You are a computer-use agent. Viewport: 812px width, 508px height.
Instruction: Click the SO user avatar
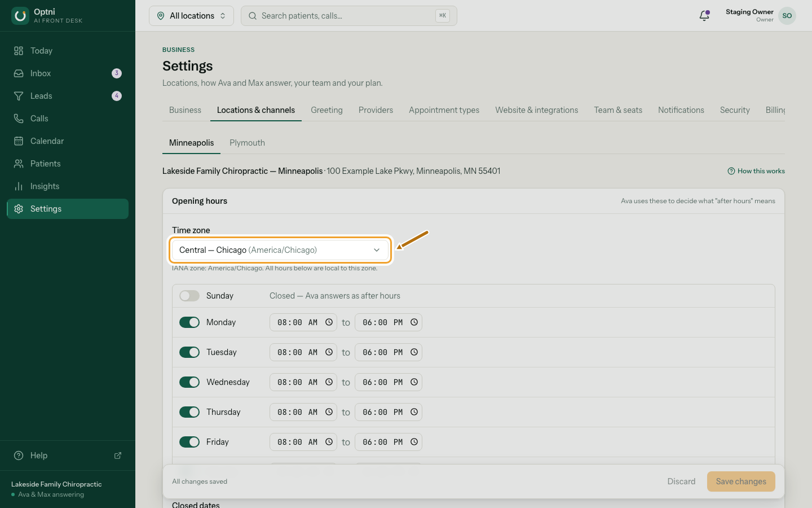[787, 16]
